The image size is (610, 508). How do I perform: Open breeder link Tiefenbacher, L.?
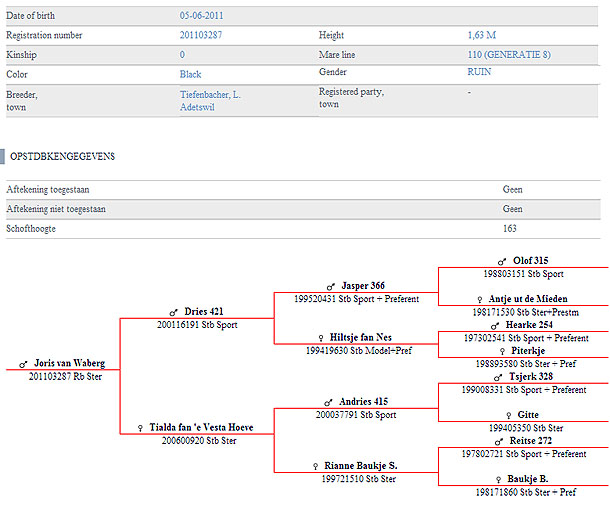211,92
